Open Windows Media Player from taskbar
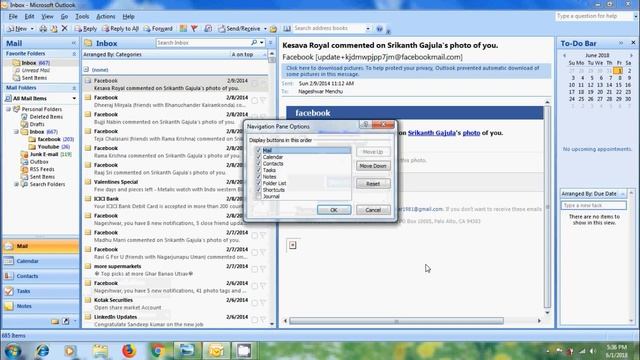Image resolution: width=640 pixels, height=360 pixels. coord(70,351)
